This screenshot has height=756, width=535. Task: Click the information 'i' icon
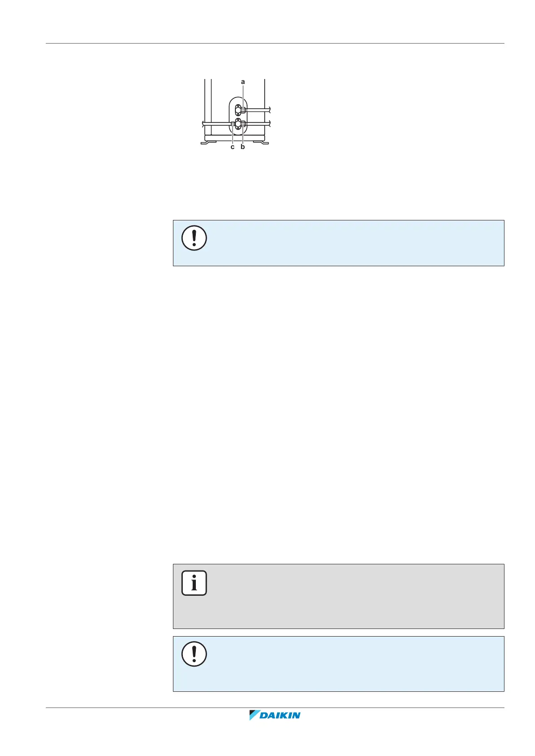[x=194, y=583]
